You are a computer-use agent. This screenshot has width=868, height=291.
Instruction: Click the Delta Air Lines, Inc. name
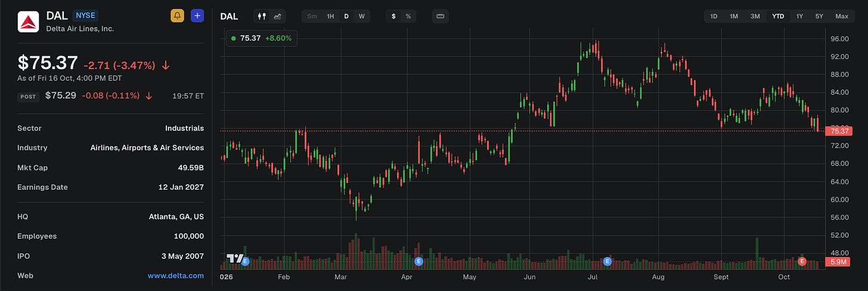click(x=80, y=29)
